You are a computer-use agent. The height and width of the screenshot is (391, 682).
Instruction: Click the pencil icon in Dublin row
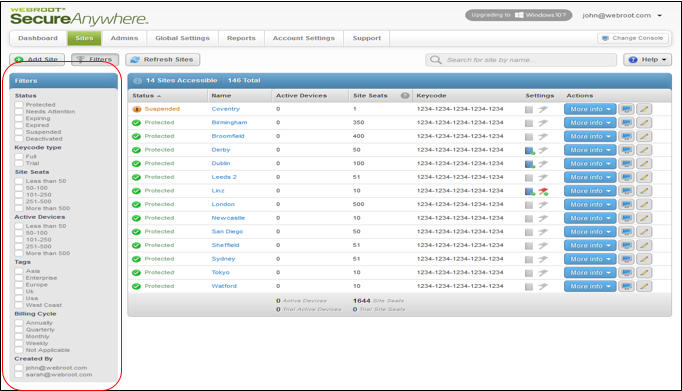[x=644, y=164]
